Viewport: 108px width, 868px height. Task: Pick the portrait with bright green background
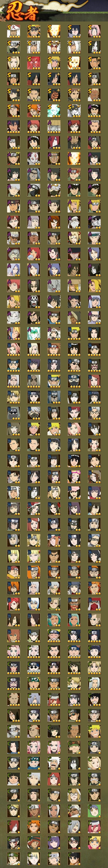94,811
